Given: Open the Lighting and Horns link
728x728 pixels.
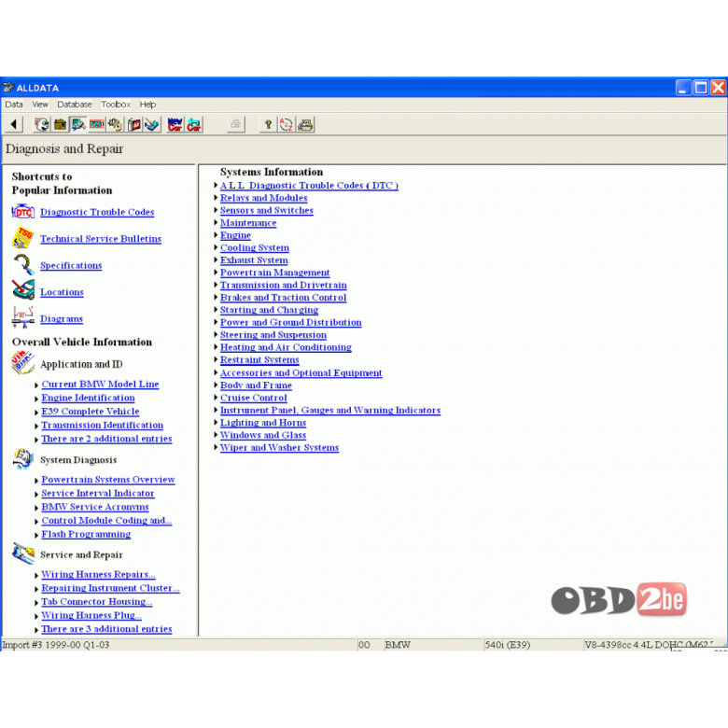Looking at the screenshot, I should coord(263,423).
